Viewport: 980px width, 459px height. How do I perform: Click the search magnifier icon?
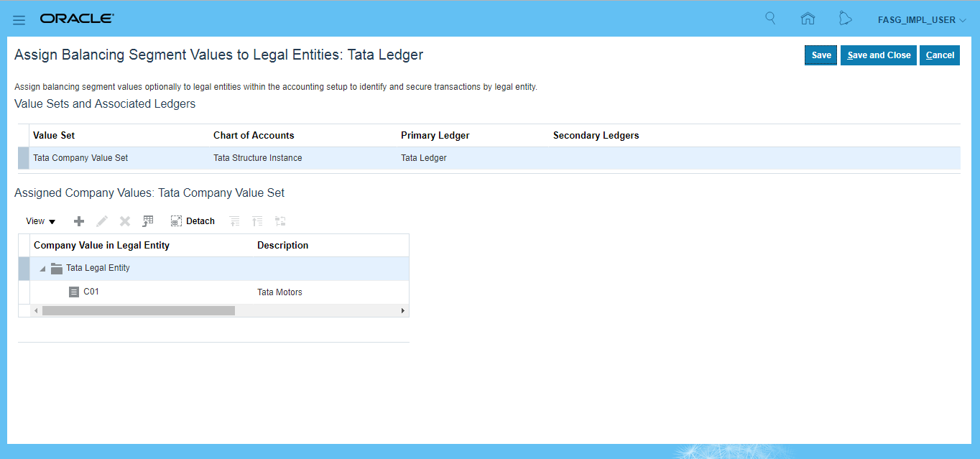click(770, 19)
